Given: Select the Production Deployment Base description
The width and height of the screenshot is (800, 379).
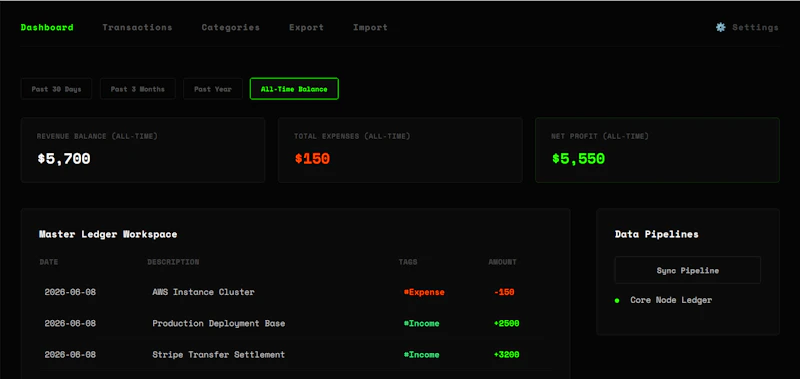Looking at the screenshot, I should [x=218, y=323].
